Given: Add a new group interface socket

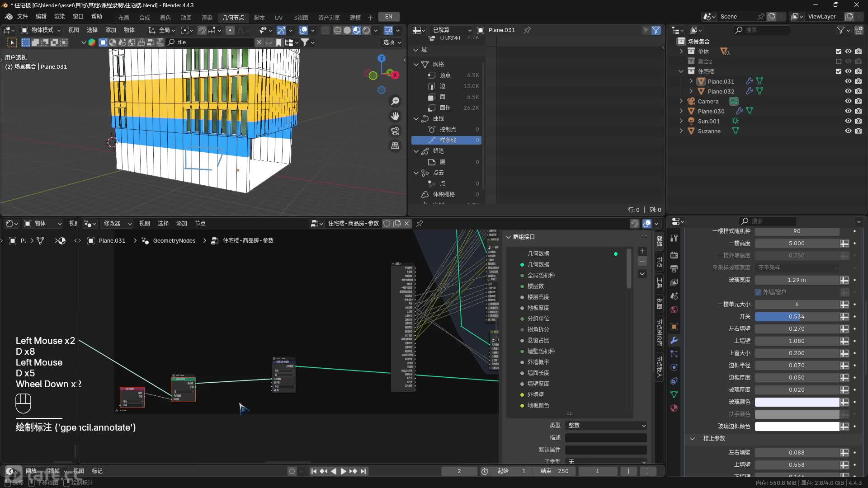Looking at the screenshot, I should [x=642, y=251].
